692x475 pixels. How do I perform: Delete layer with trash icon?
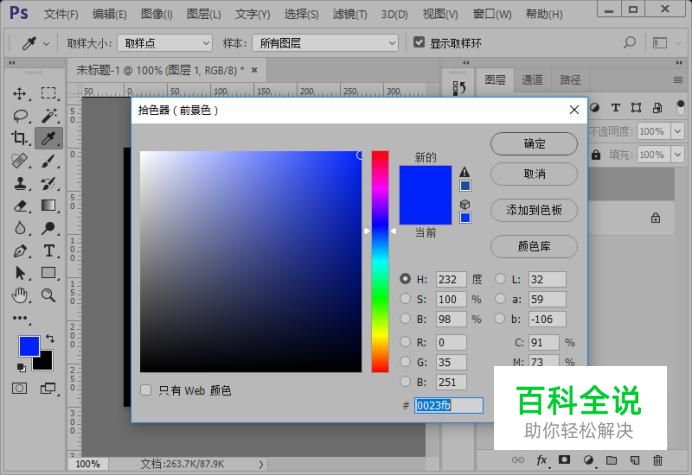click(x=658, y=460)
